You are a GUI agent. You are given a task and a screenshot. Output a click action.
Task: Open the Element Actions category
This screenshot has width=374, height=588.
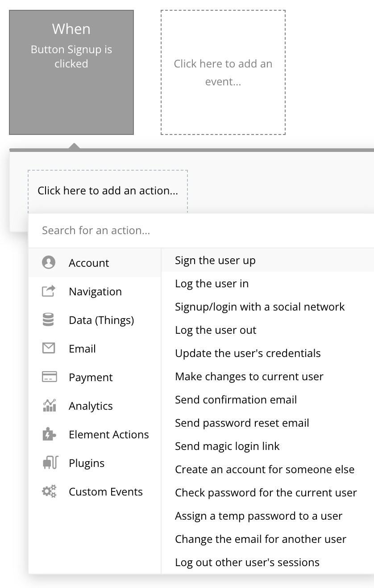95,434
